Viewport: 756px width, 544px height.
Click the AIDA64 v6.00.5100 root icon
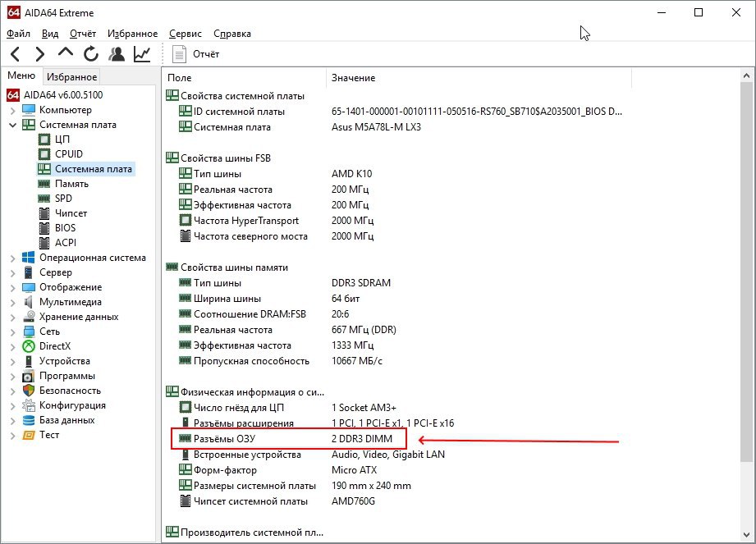(13, 95)
